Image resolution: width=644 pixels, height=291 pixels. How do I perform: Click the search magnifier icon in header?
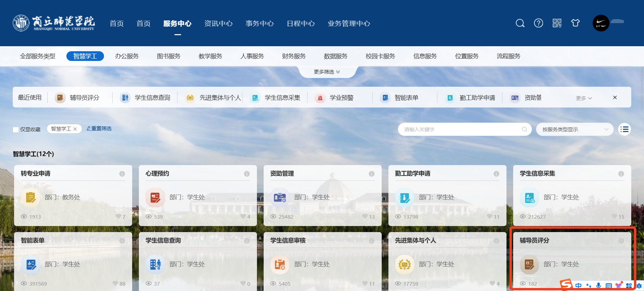coord(520,23)
